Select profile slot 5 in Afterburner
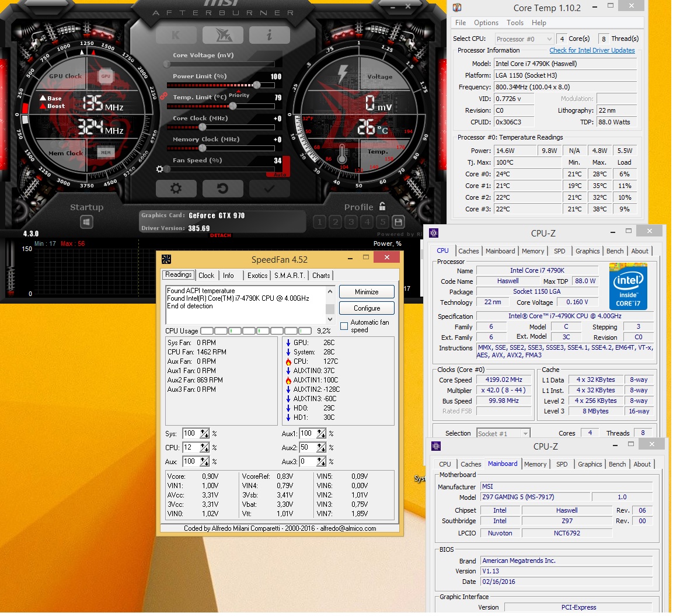Screen dimensions: 673x616 click(383, 222)
